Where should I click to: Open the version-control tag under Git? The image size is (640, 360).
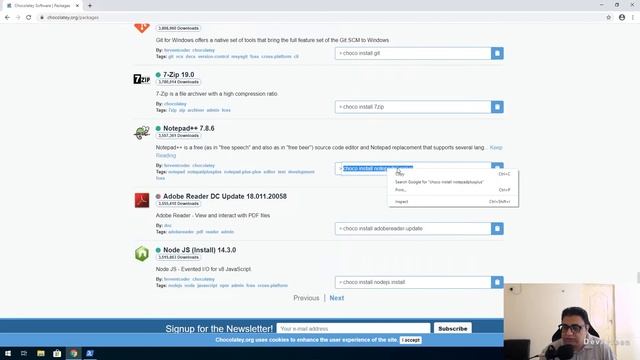213,56
